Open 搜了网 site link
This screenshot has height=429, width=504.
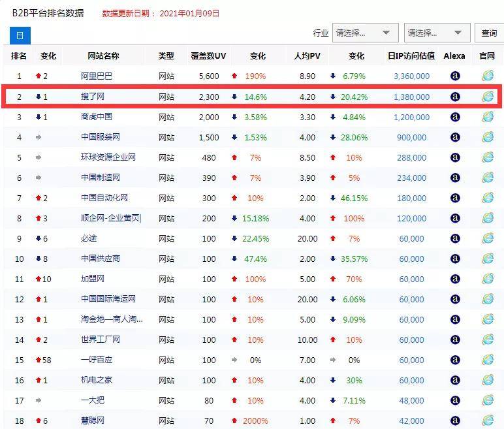tap(93, 97)
